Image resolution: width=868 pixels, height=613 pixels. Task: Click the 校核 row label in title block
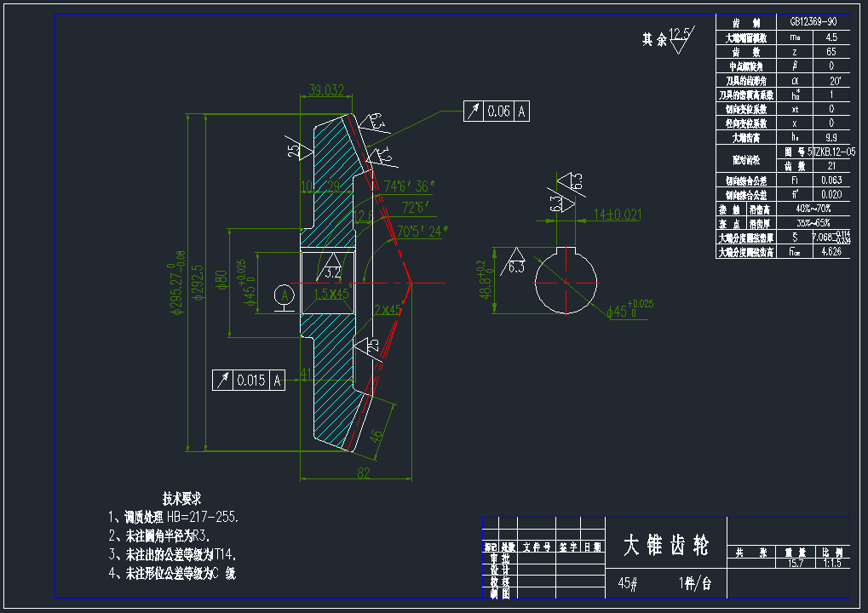pos(500,581)
